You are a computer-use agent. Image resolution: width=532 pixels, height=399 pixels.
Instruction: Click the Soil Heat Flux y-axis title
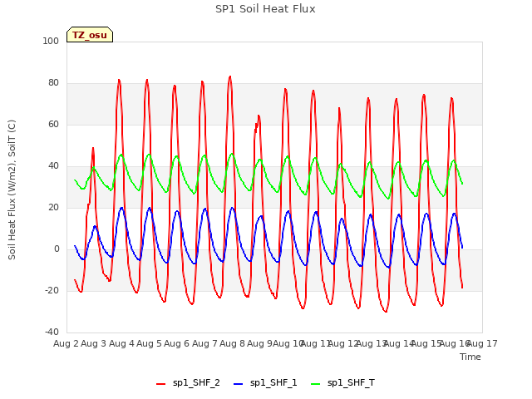(x=12, y=190)
